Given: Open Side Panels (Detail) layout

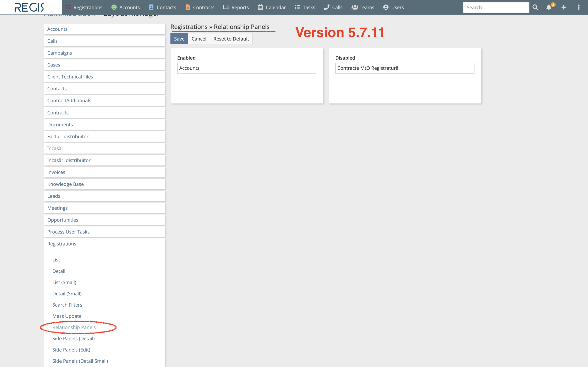Looking at the screenshot, I should coord(73,338).
